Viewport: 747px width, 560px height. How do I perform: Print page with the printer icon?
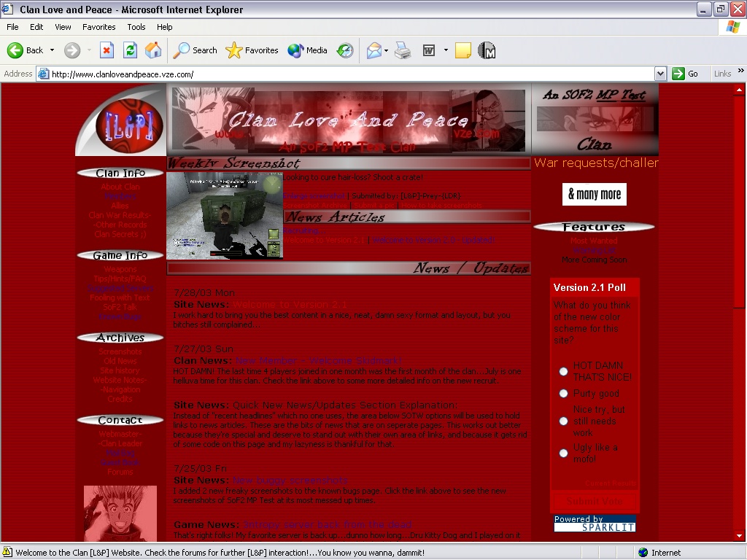[x=403, y=50]
